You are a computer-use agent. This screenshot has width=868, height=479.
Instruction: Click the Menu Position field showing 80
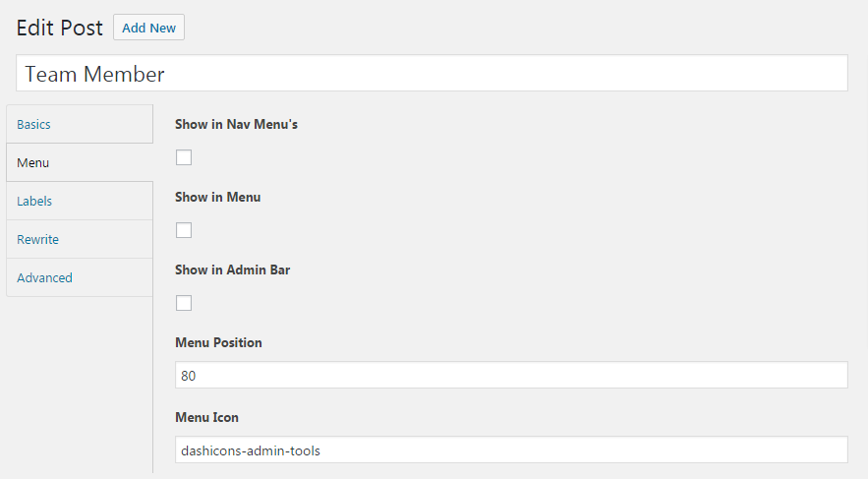click(x=511, y=375)
